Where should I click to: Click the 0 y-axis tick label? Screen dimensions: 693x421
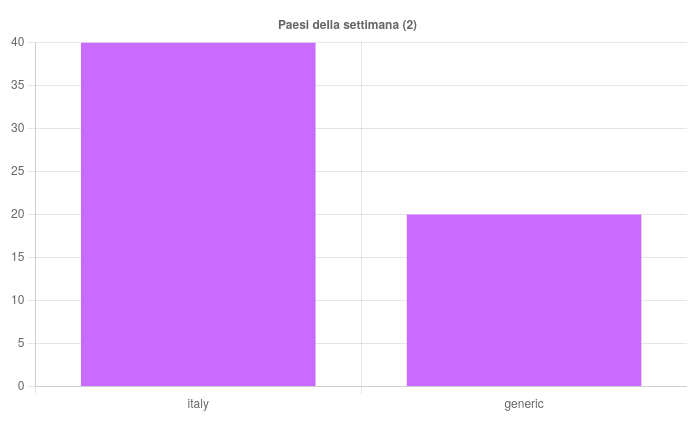click(21, 386)
